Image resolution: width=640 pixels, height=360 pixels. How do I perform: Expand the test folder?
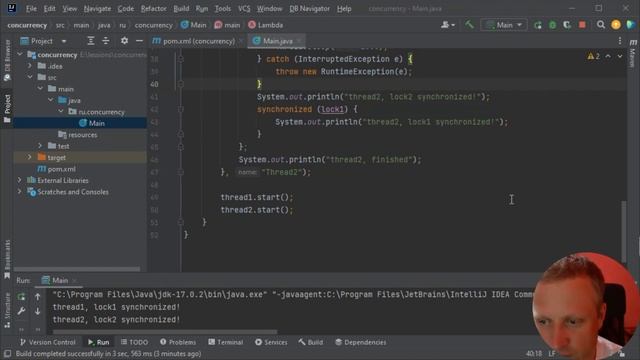pyautogui.click(x=40, y=146)
